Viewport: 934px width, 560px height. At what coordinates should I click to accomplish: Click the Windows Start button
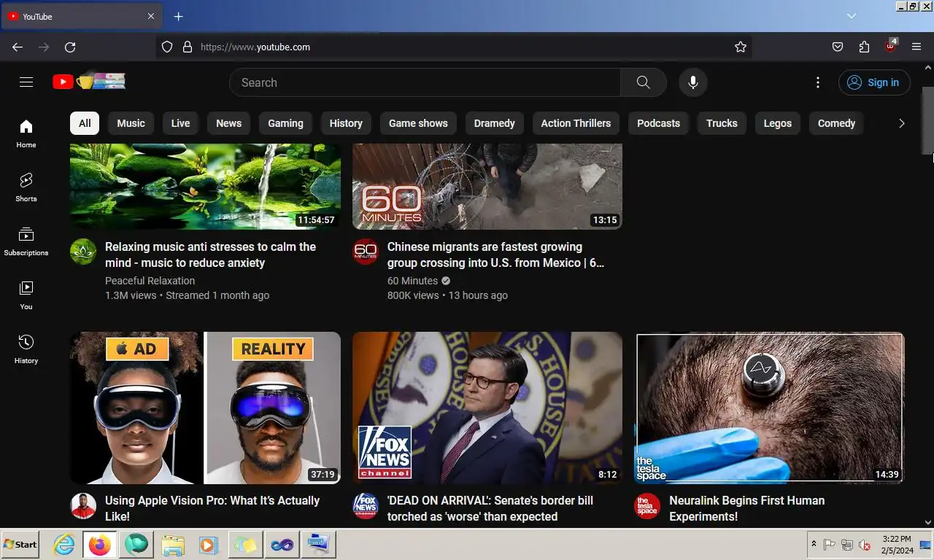(x=20, y=544)
